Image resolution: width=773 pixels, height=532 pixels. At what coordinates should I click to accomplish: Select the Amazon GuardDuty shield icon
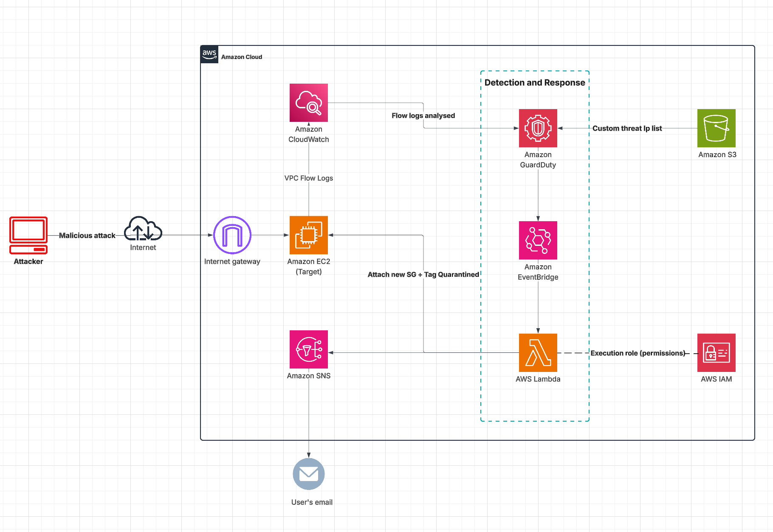point(538,128)
